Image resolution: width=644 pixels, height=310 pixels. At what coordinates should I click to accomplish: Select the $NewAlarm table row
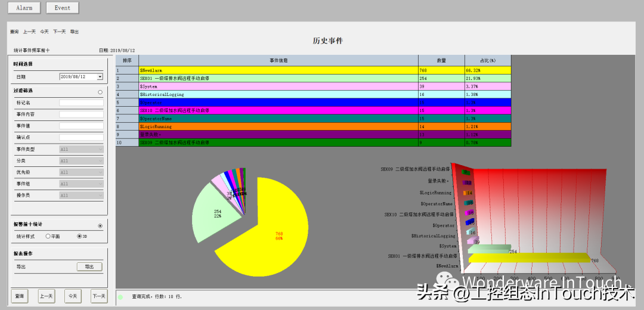pyautogui.click(x=314, y=70)
